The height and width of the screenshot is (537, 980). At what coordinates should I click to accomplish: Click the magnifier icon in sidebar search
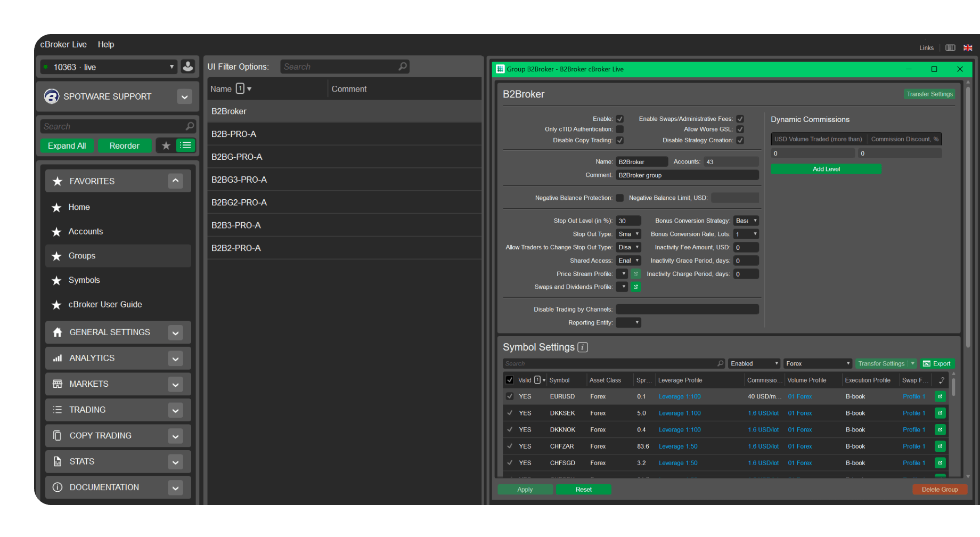(x=190, y=126)
